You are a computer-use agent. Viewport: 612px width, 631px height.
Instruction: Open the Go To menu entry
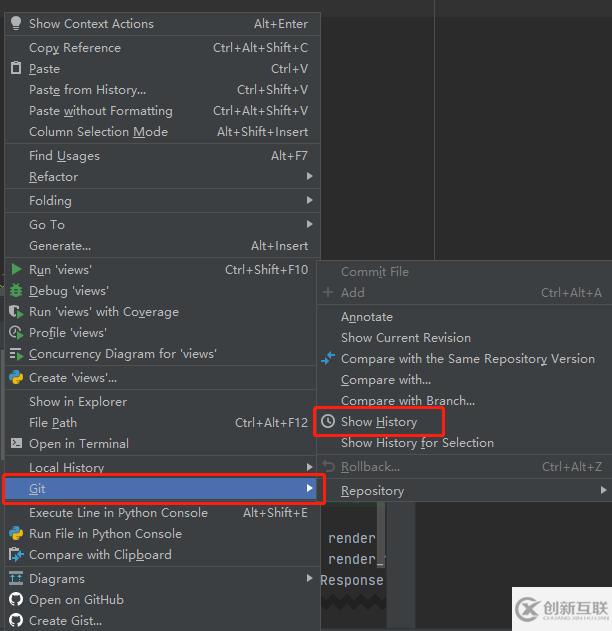[x=162, y=225]
